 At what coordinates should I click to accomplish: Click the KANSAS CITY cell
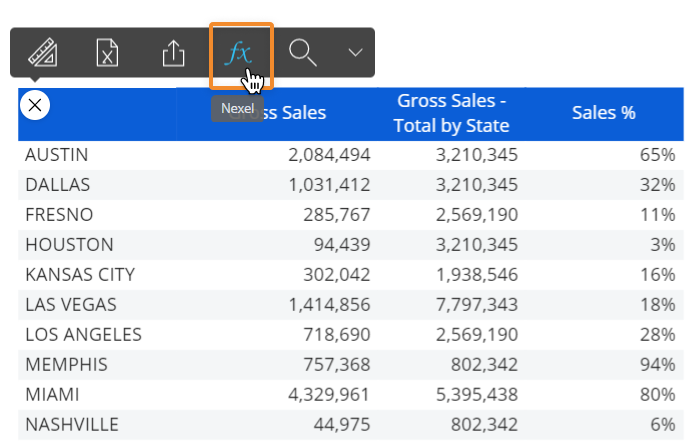79,275
